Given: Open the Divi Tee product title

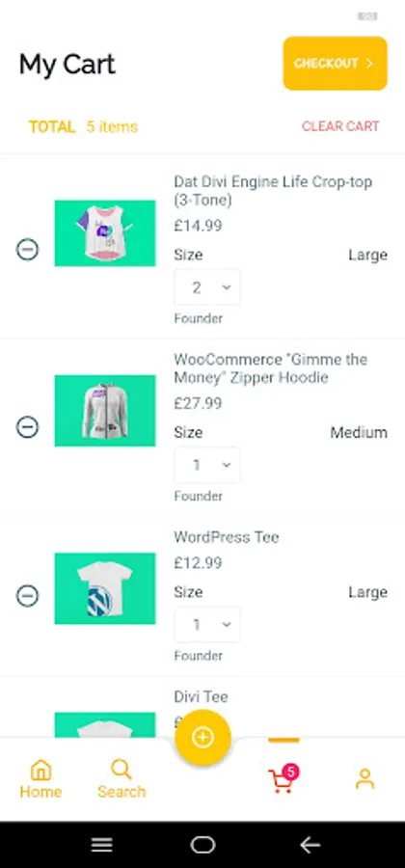Looking at the screenshot, I should (x=201, y=696).
